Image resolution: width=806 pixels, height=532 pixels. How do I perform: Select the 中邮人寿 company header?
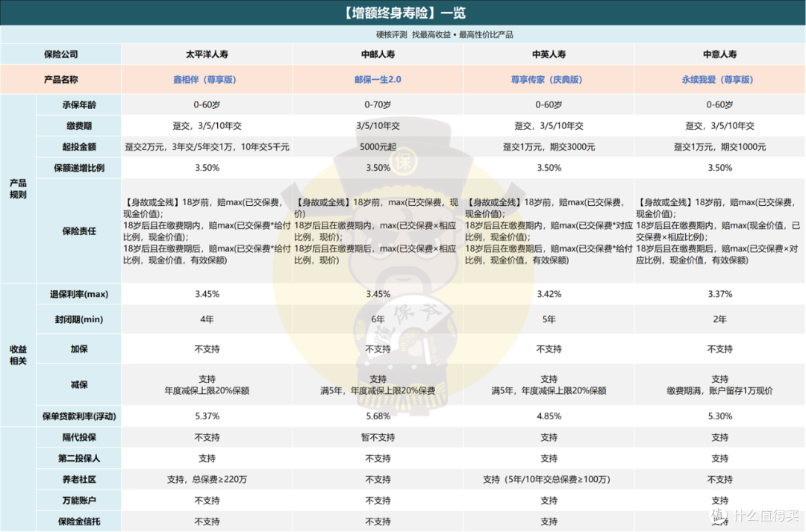tap(378, 54)
